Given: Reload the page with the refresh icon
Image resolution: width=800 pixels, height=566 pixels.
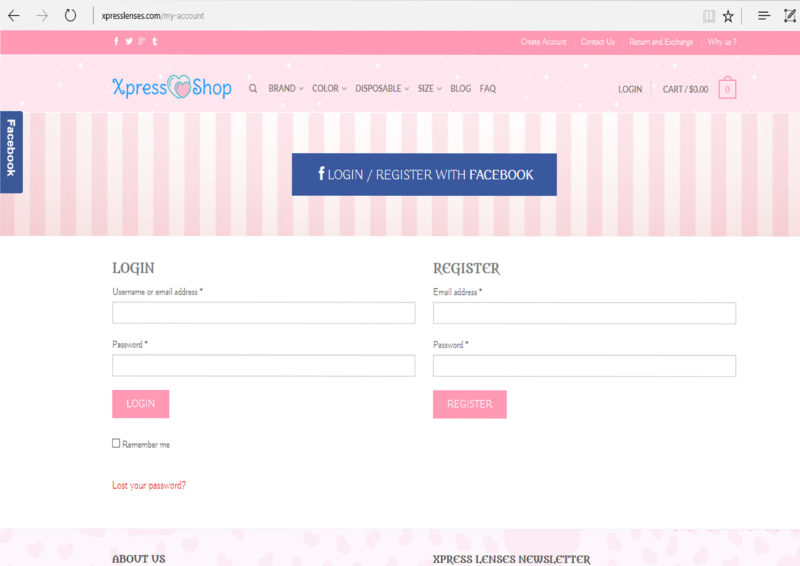Looking at the screenshot, I should pyautogui.click(x=70, y=15).
